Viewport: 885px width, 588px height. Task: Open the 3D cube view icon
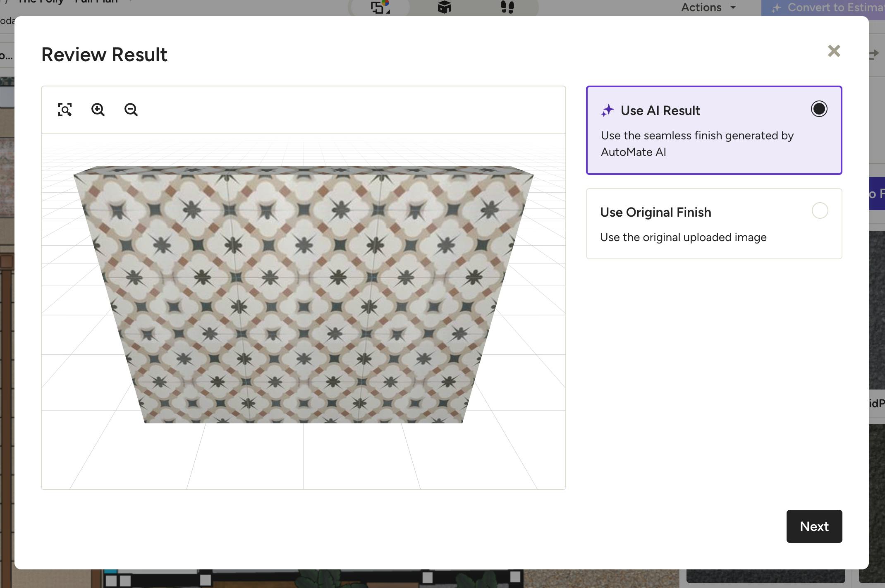[x=445, y=7]
